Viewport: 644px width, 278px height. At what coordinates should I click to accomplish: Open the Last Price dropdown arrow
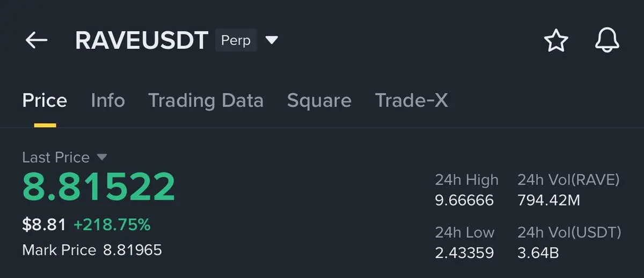point(102,157)
